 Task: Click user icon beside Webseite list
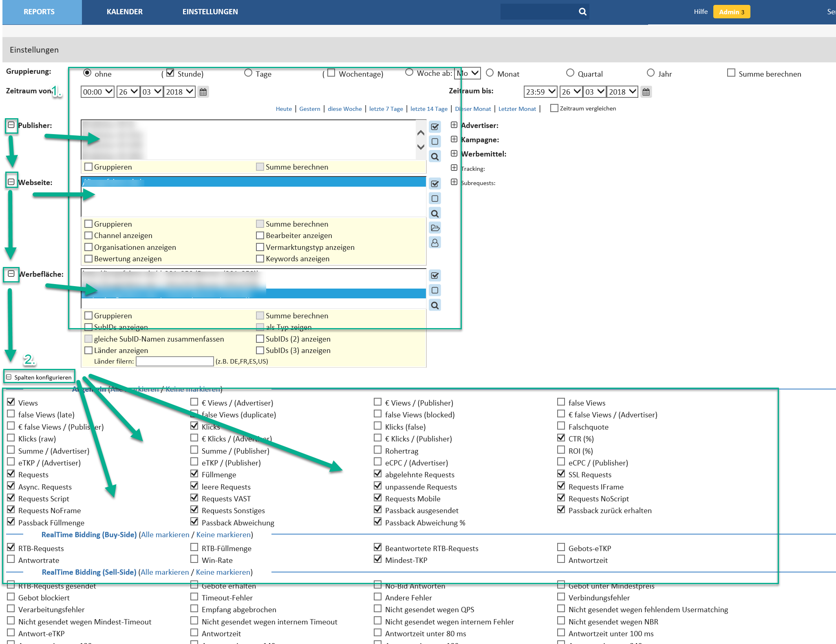(x=435, y=243)
